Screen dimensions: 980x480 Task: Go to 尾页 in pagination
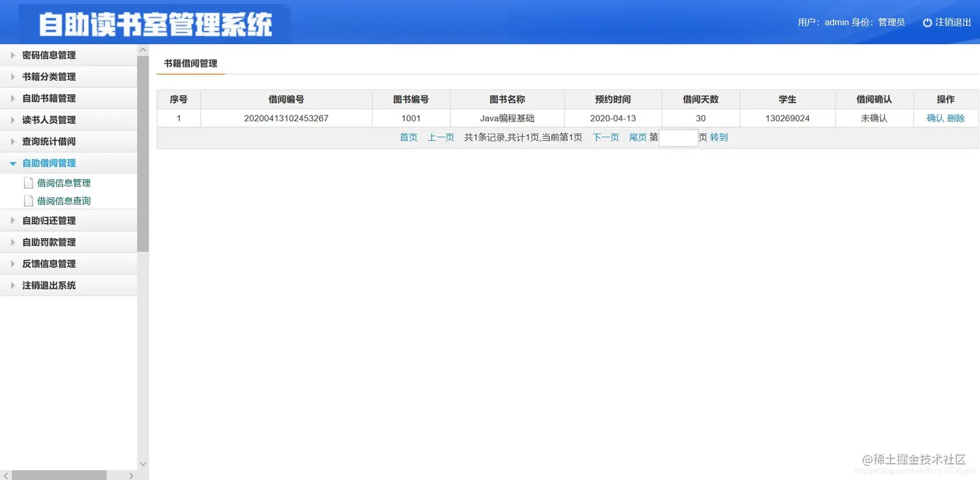(x=638, y=138)
